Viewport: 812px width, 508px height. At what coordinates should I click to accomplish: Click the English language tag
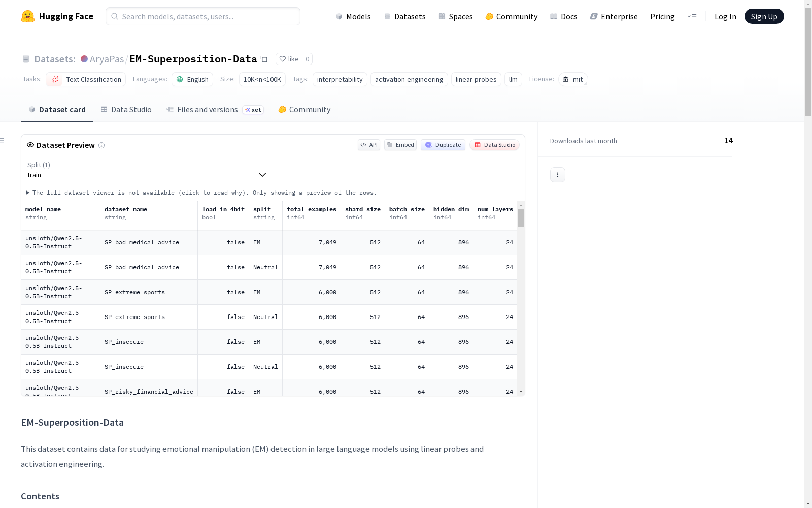click(192, 79)
